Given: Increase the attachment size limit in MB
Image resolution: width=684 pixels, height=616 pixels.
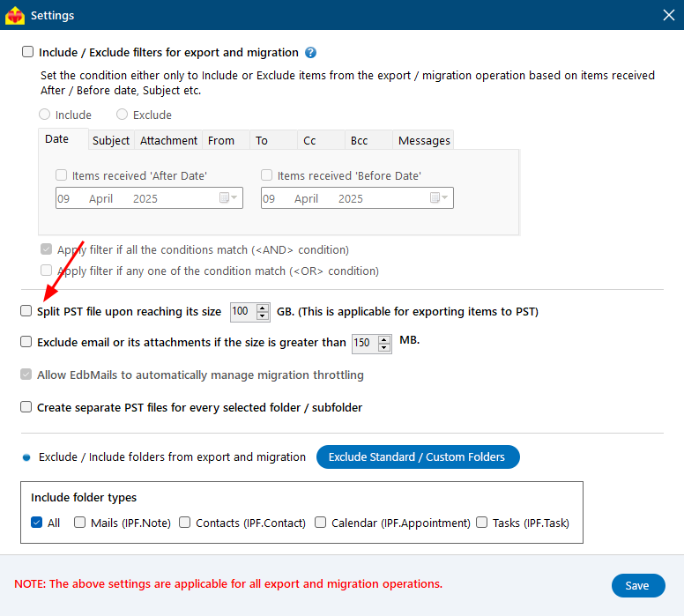Looking at the screenshot, I should point(384,339).
